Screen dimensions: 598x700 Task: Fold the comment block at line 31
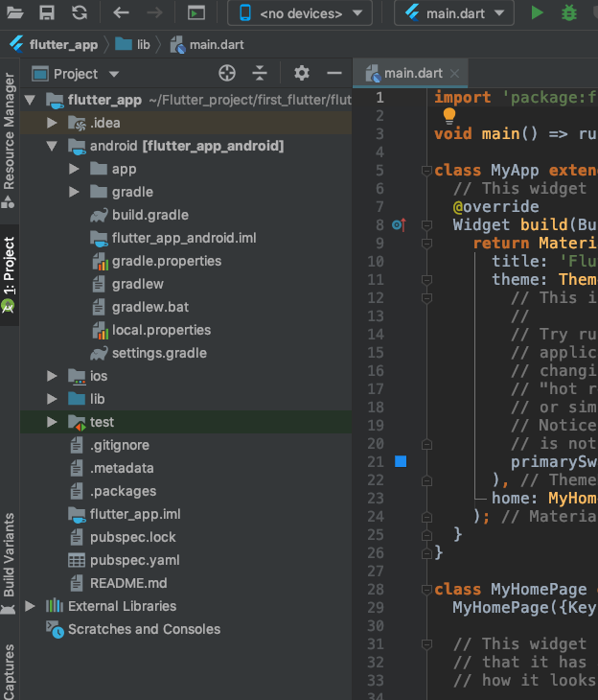(426, 643)
